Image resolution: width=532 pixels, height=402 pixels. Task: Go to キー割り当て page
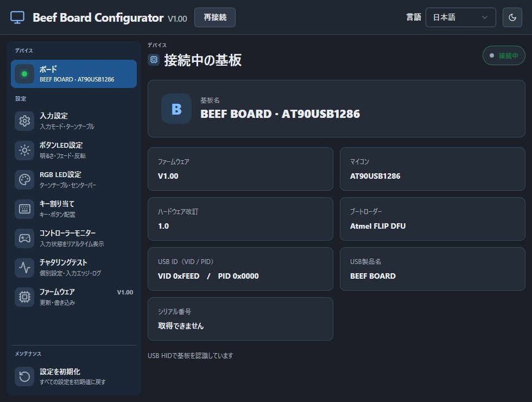click(74, 209)
